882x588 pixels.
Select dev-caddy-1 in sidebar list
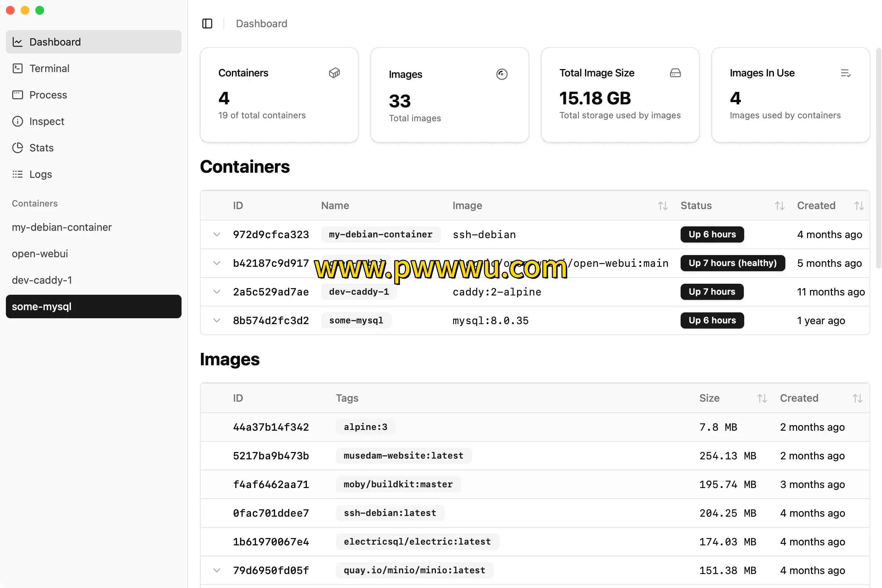(42, 280)
